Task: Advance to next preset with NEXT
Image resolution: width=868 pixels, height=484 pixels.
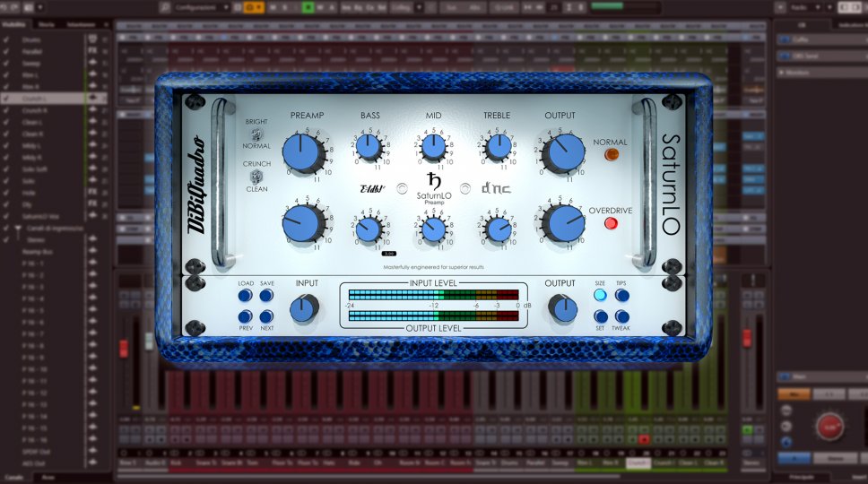Action: point(266,316)
